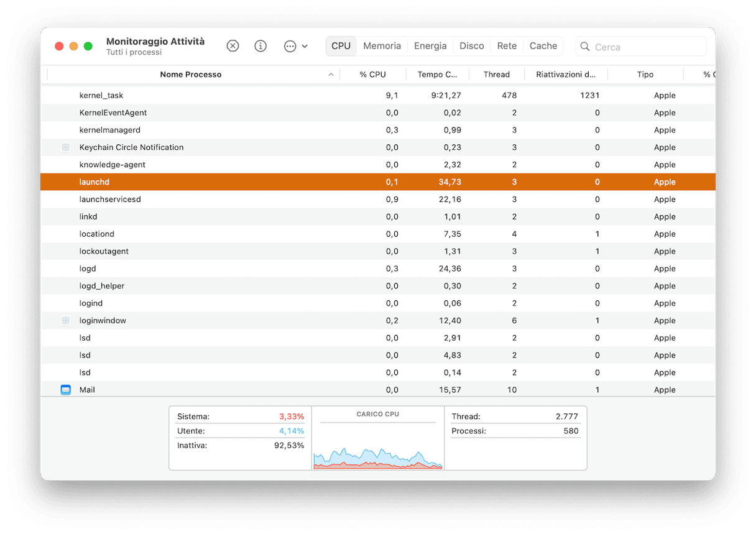Click kernel_task CPU time 9:21,27
This screenshot has height=534, width=756.
(446, 96)
